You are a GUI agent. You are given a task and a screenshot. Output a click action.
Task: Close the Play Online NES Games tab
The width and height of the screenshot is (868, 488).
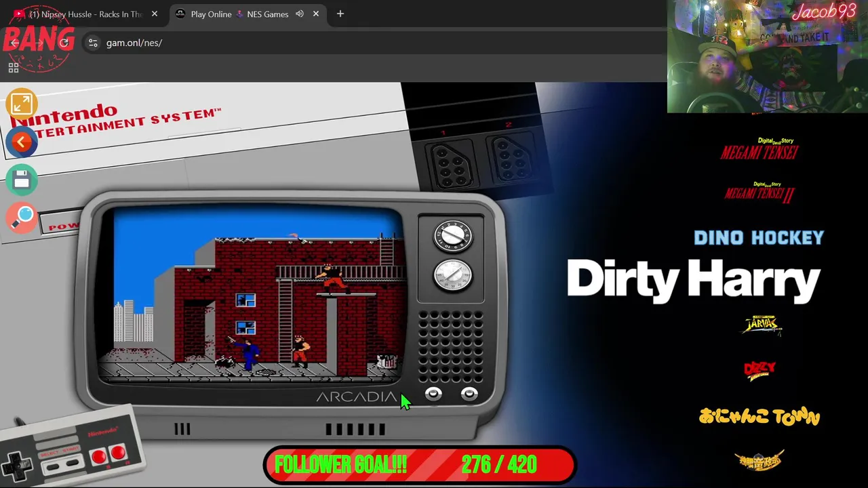[x=316, y=14]
